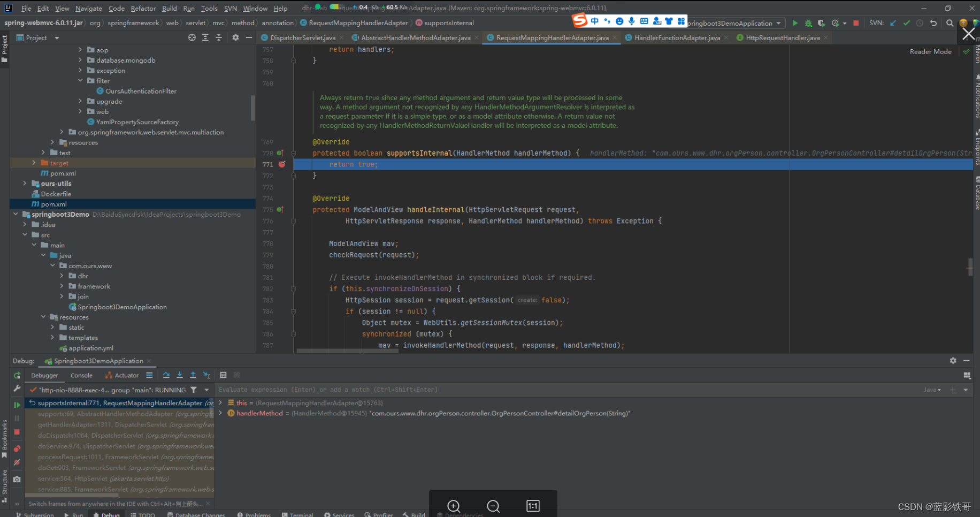Zoom out with magnifier minus overlay
Viewport: 980px width, 517px height.
tap(493, 506)
